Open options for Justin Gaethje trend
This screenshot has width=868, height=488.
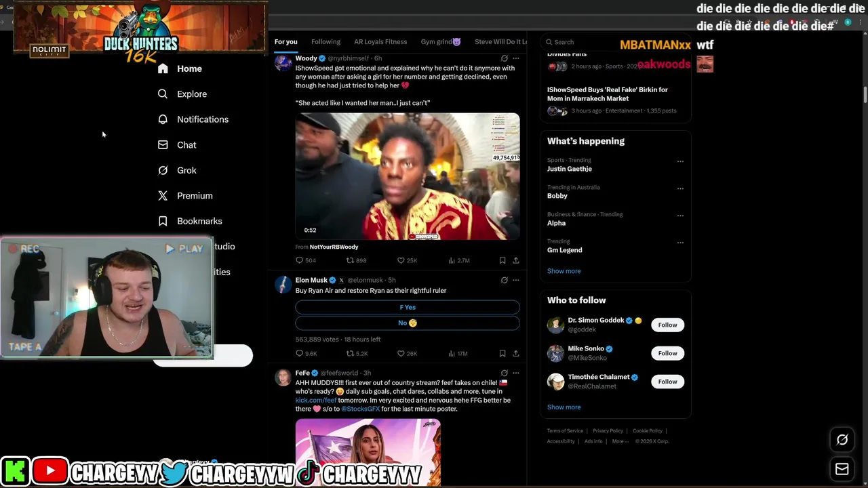pos(680,161)
